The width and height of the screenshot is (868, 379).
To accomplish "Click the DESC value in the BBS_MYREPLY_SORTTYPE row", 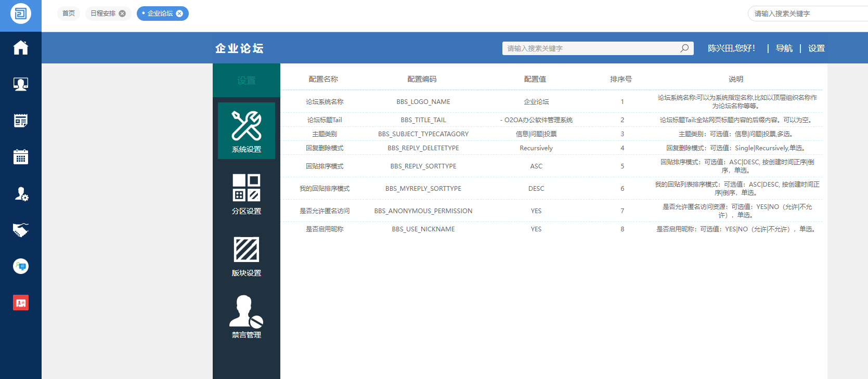I will tap(536, 189).
